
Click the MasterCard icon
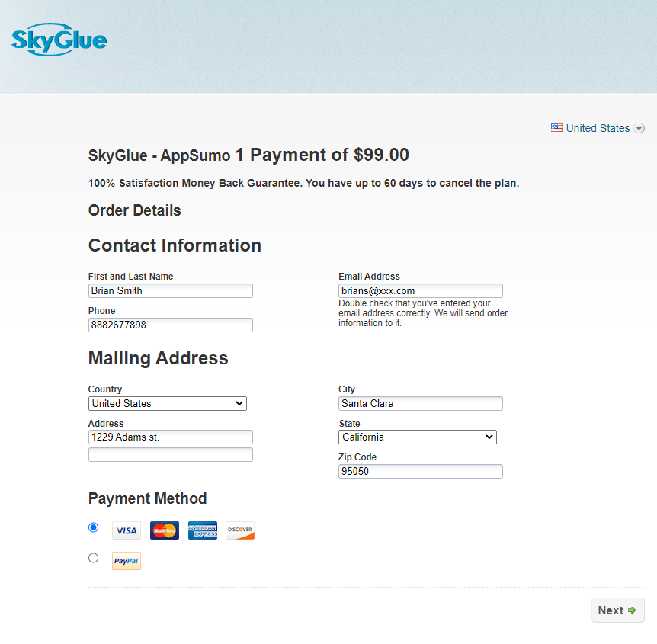pos(165,530)
